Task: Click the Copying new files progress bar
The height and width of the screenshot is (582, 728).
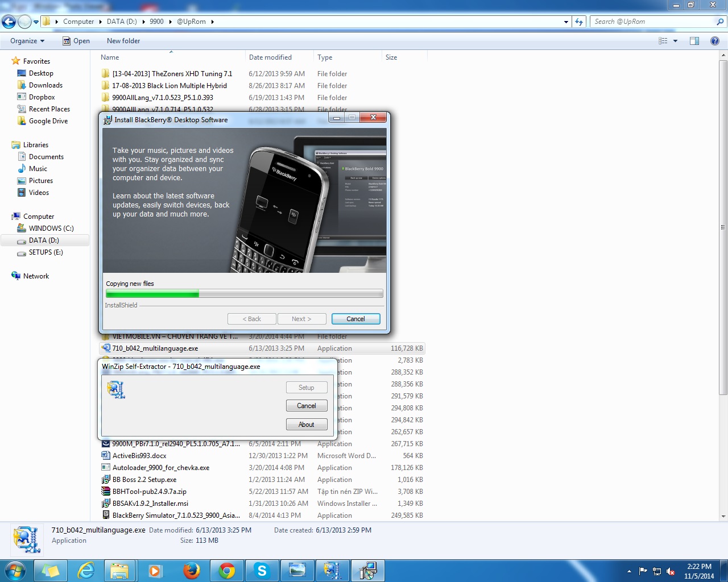Action: tap(244, 294)
